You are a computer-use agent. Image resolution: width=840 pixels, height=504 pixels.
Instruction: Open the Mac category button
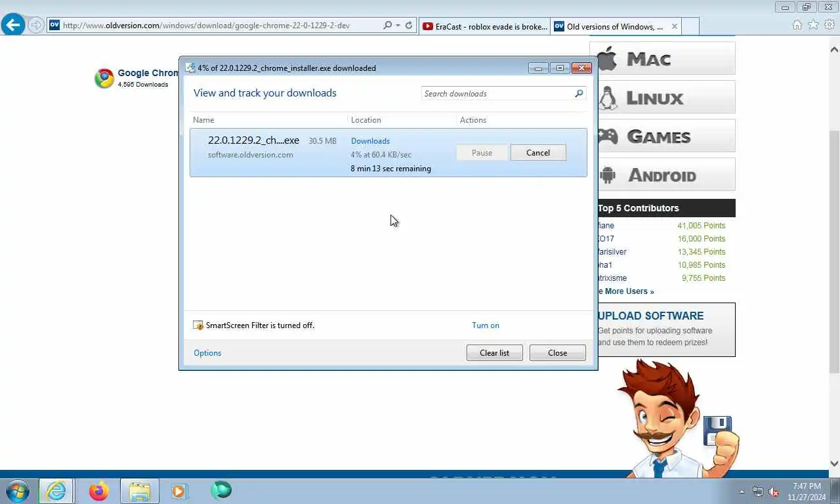[663, 58]
